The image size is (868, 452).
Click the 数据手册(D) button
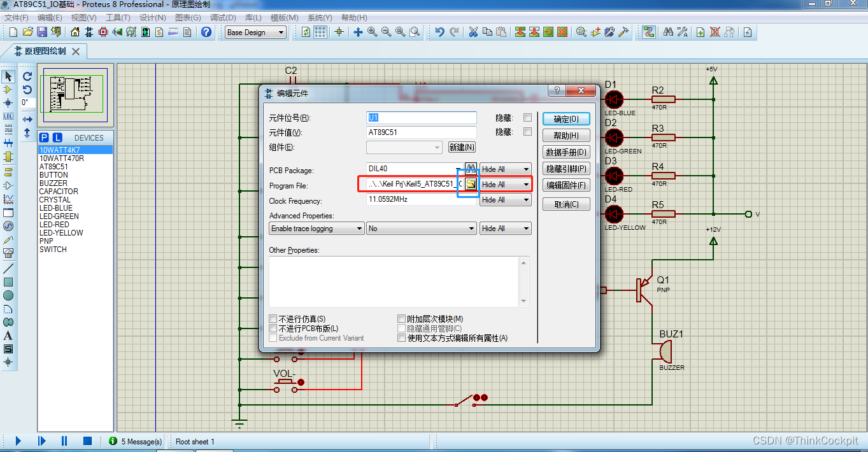coord(566,152)
